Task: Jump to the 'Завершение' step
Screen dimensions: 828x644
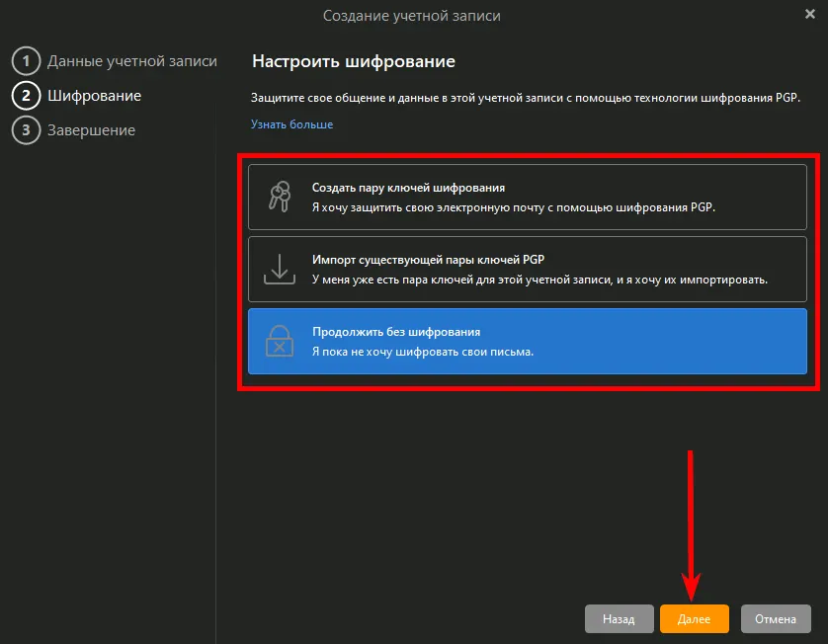Action: click(x=92, y=129)
